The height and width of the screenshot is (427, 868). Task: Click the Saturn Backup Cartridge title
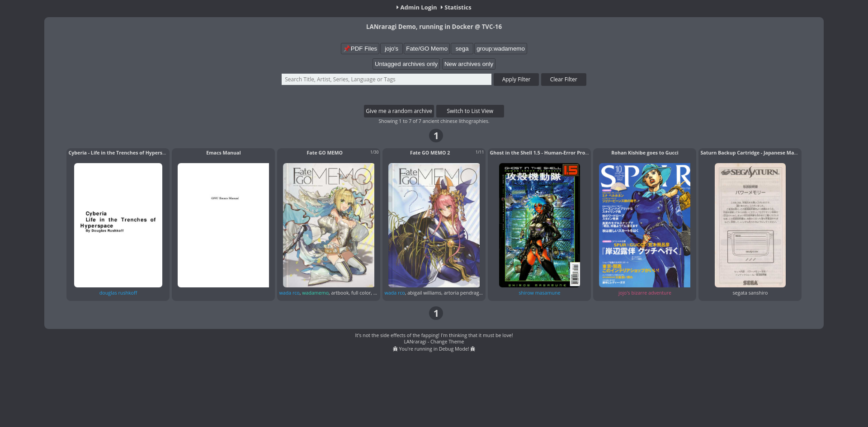(749, 153)
